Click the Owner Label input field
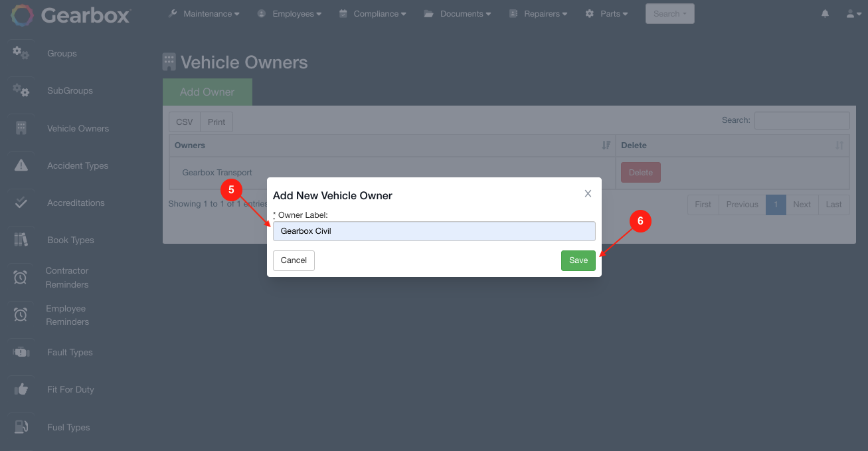The width and height of the screenshot is (868, 451). (x=434, y=231)
